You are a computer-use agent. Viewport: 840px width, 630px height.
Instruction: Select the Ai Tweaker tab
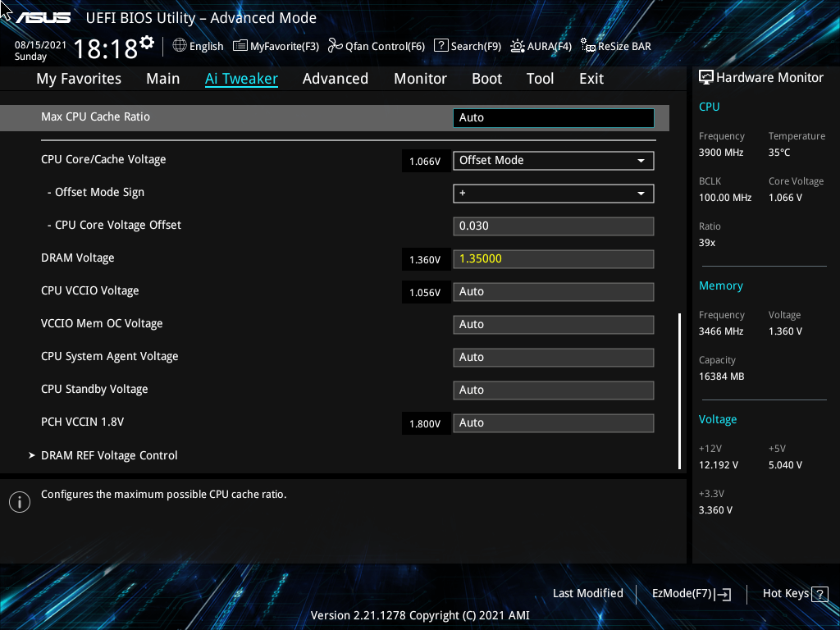pyautogui.click(x=241, y=79)
